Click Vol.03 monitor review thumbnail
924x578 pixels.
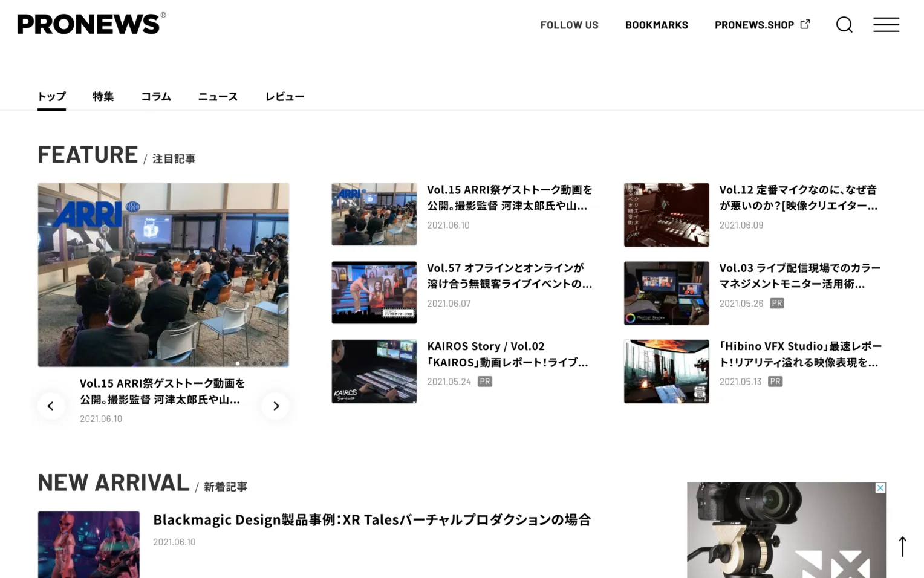666,293
